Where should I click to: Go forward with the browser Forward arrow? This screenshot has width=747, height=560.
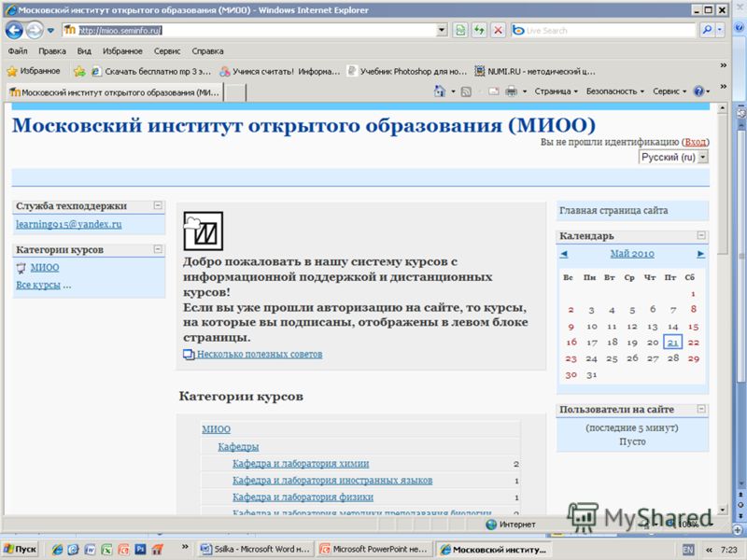(35, 31)
